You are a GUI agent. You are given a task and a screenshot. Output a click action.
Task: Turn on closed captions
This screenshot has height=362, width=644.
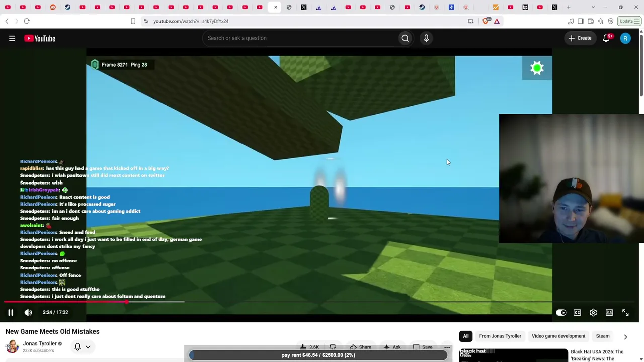coord(577,313)
